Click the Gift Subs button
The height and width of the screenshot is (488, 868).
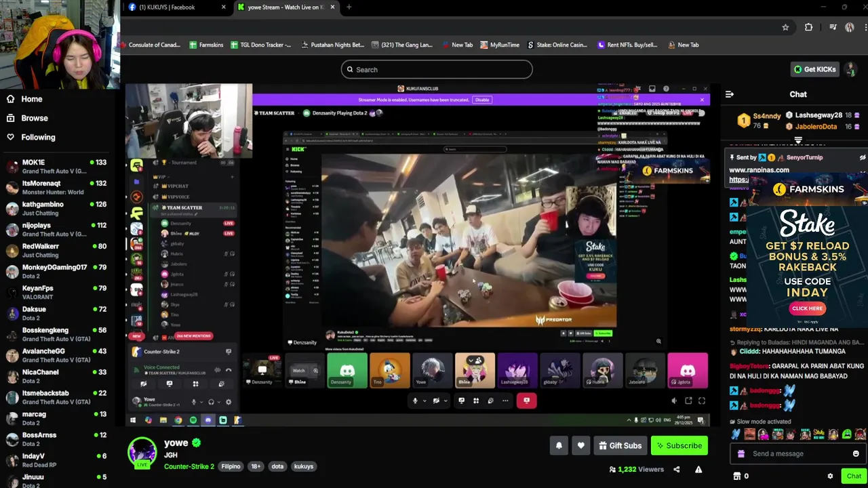pos(620,445)
